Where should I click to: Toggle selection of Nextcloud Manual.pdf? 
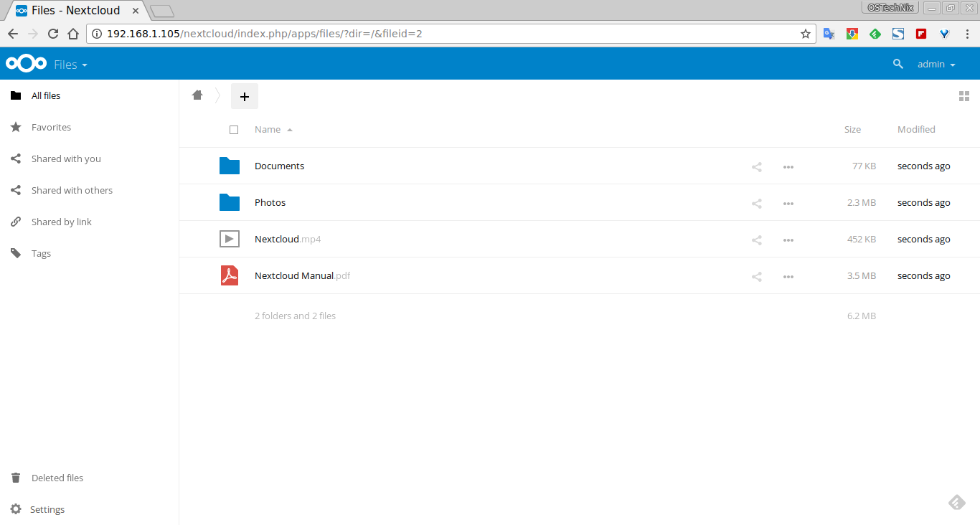click(x=230, y=275)
